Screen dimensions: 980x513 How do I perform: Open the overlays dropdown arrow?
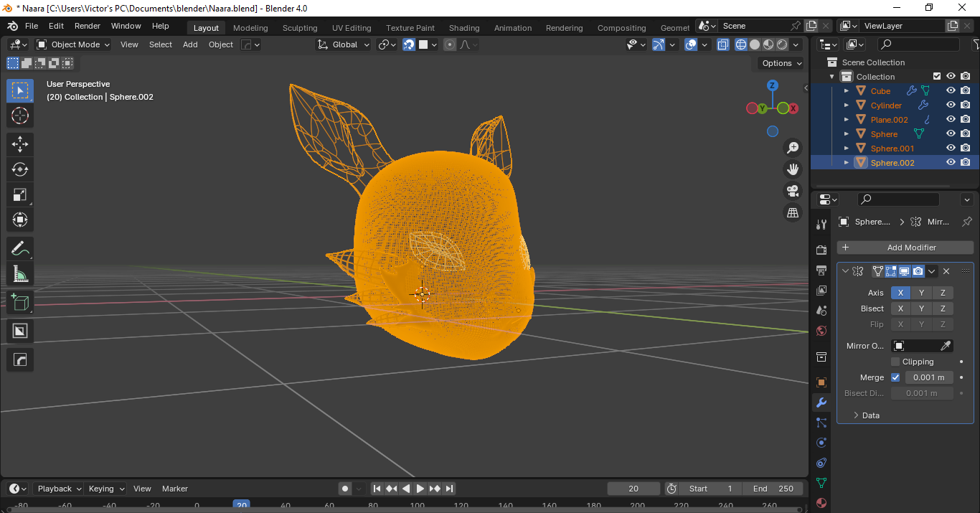click(x=705, y=44)
